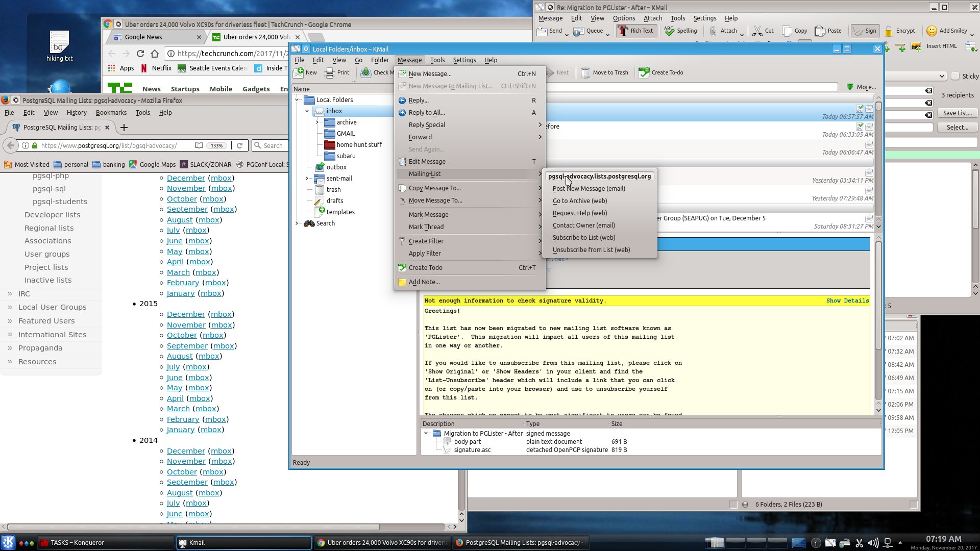
Task: Toggle the Sign button in composer
Action: tap(864, 31)
